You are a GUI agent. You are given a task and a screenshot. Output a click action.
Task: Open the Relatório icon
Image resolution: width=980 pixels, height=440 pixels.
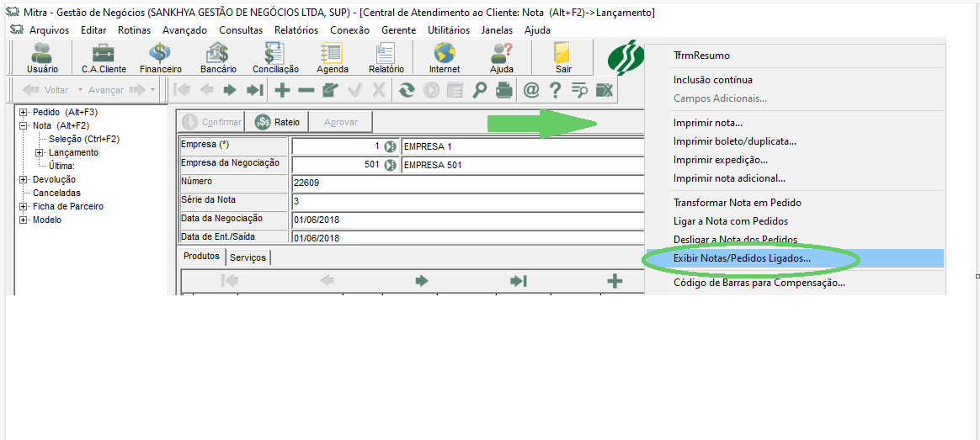coord(386,58)
